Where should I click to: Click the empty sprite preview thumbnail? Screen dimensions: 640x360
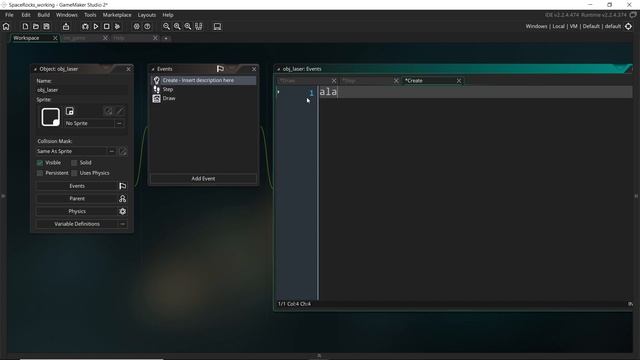tap(51, 117)
